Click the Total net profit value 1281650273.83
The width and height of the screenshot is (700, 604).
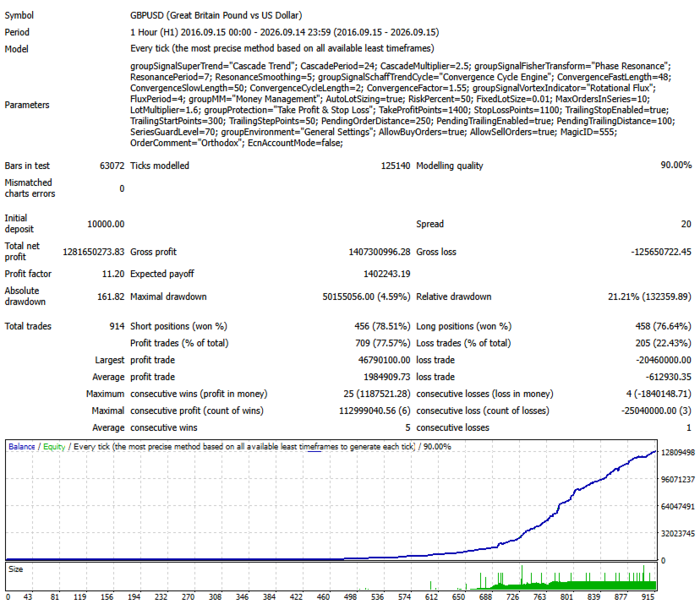point(93,252)
